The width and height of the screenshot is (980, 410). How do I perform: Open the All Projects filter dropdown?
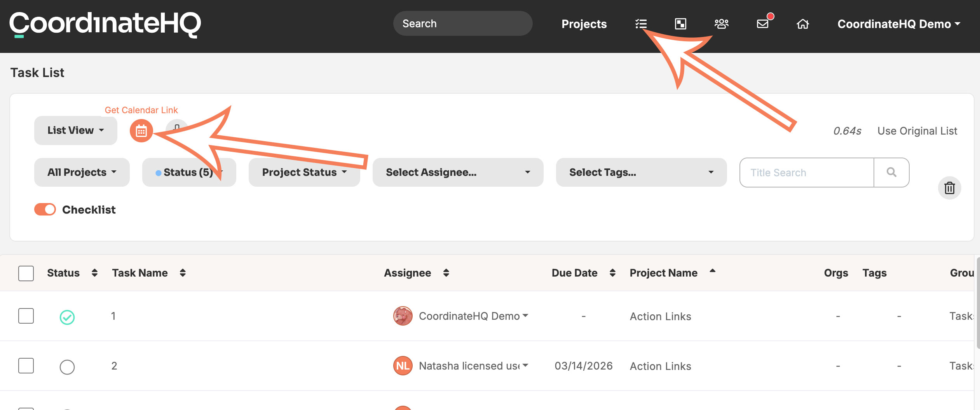pos(82,172)
